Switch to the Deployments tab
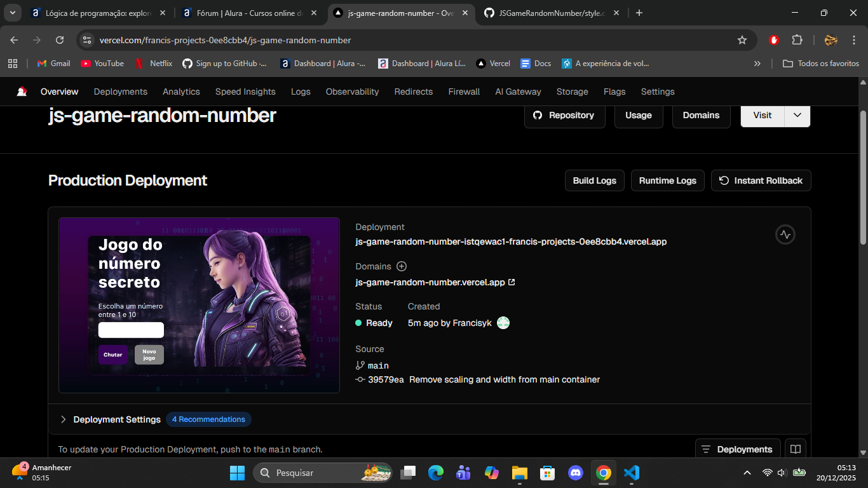Image resolution: width=868 pixels, height=488 pixels. coord(120,91)
